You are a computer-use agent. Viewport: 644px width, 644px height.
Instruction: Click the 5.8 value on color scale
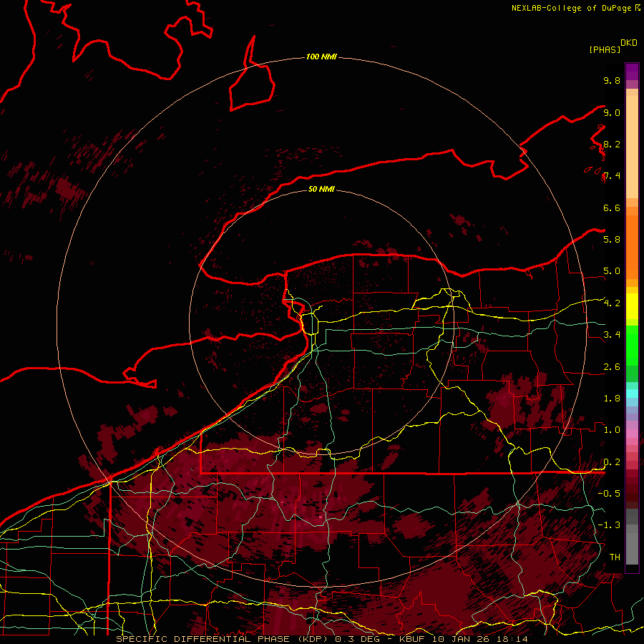coord(612,239)
